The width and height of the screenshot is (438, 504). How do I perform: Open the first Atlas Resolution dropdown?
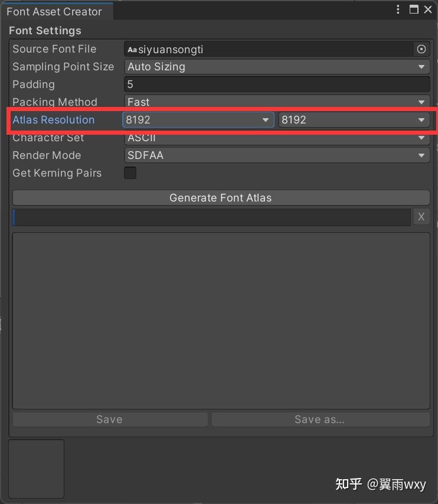point(197,120)
